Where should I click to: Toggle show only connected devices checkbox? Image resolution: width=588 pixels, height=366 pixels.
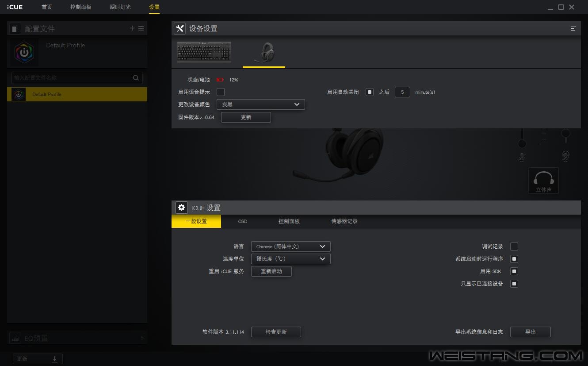click(514, 284)
